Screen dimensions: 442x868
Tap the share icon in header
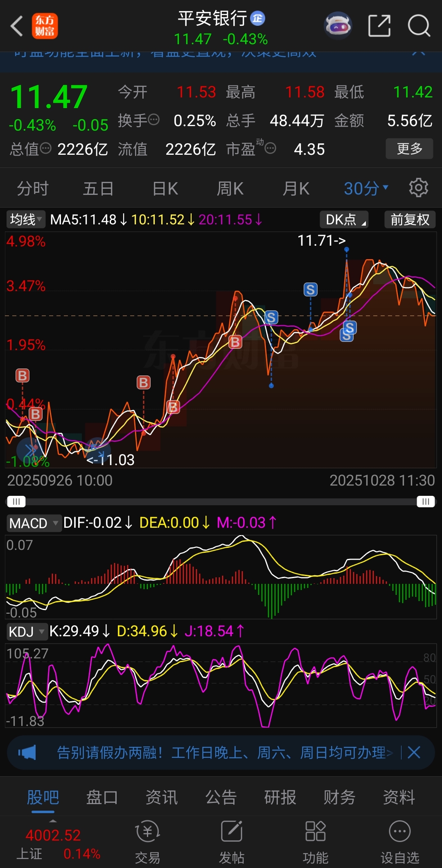[x=379, y=26]
